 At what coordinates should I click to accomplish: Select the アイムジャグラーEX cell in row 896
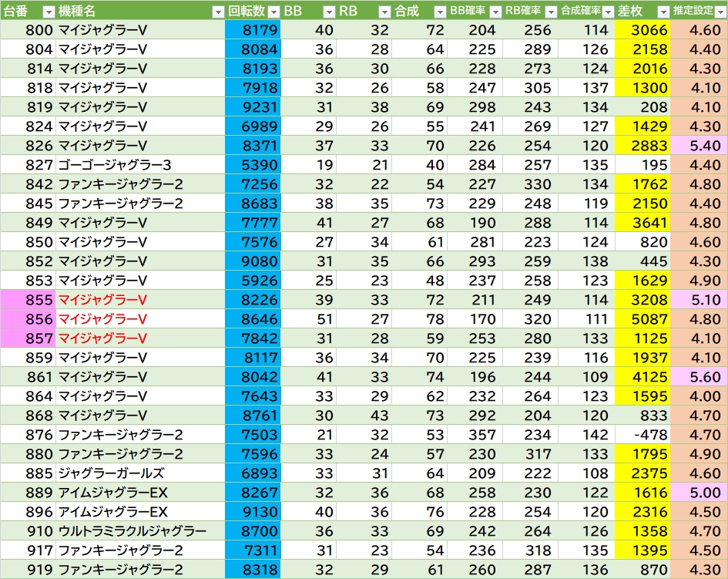point(140,512)
